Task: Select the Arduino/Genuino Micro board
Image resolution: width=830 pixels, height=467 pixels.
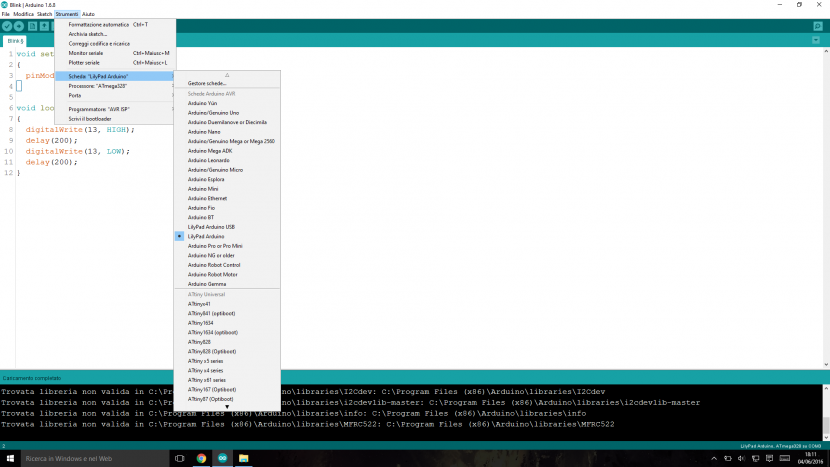Action: point(227,170)
